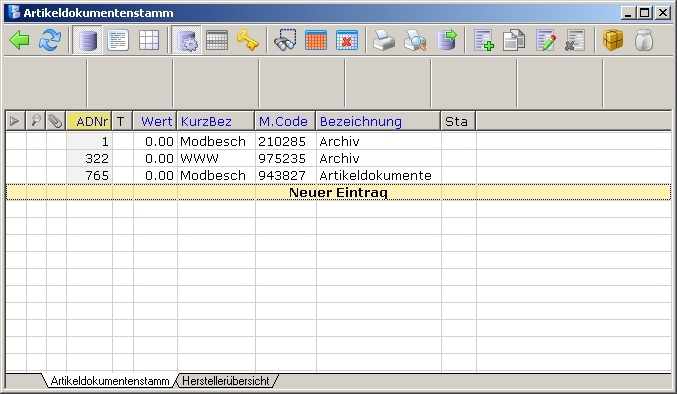Sort by the M.Code column header

tap(285, 121)
